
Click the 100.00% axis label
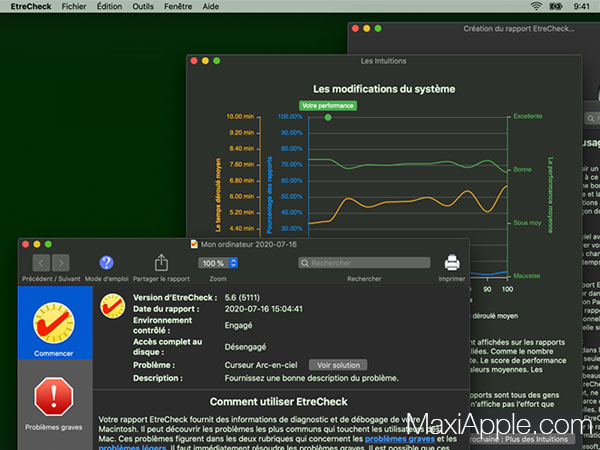[290, 116]
